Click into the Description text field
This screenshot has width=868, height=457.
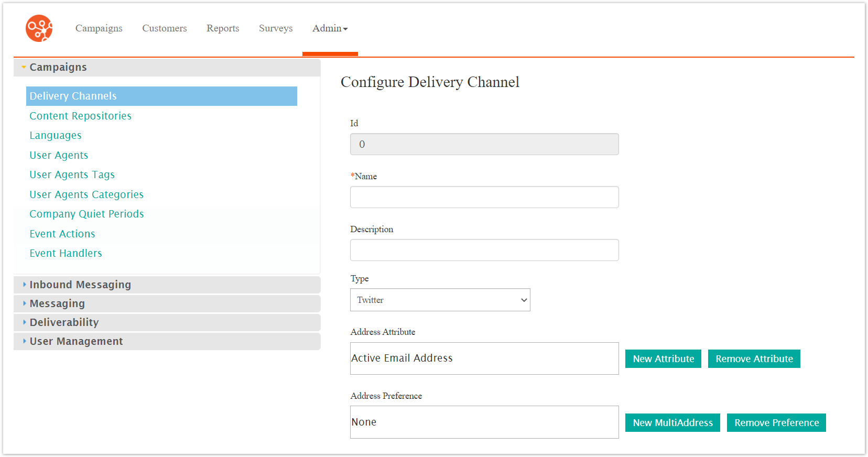tap(484, 250)
